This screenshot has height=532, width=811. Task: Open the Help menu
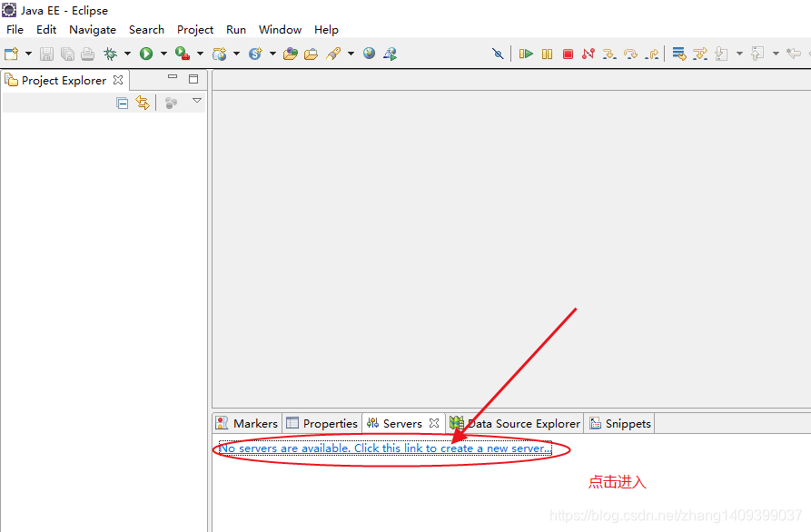(x=326, y=29)
